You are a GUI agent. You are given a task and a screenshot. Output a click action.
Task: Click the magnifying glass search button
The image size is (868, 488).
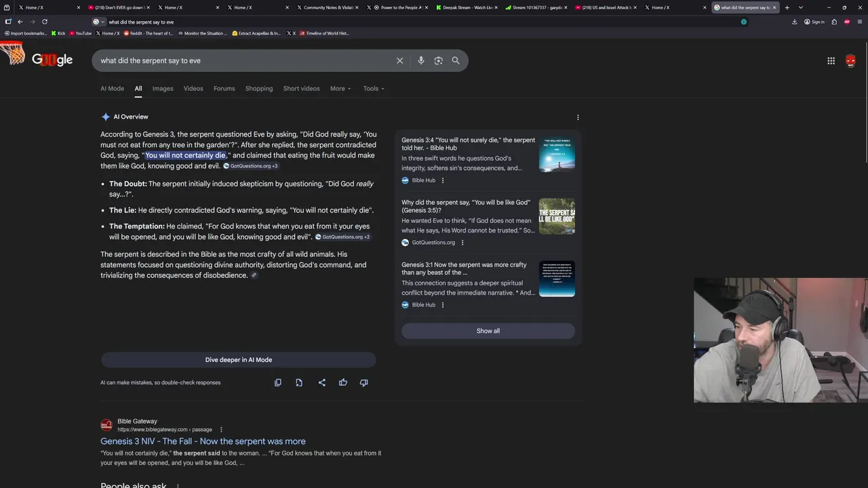(x=456, y=60)
